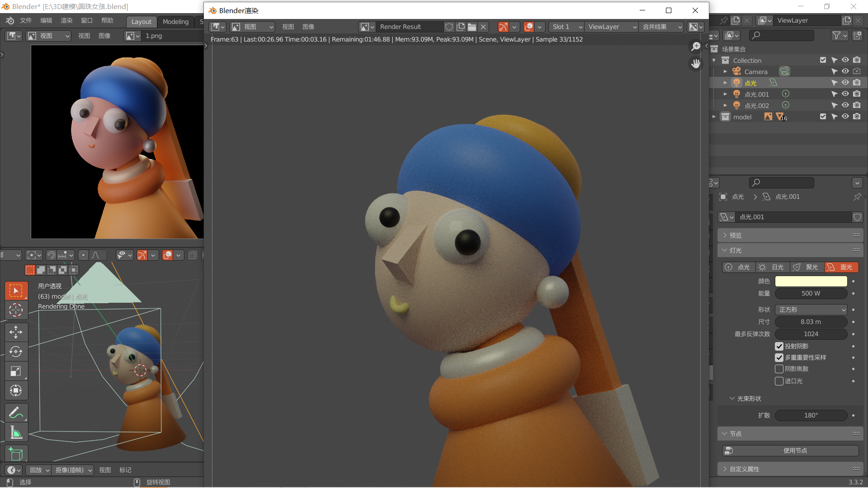Enable 阴影焦散 checkbox
This screenshot has width=868, height=488.
tap(779, 369)
